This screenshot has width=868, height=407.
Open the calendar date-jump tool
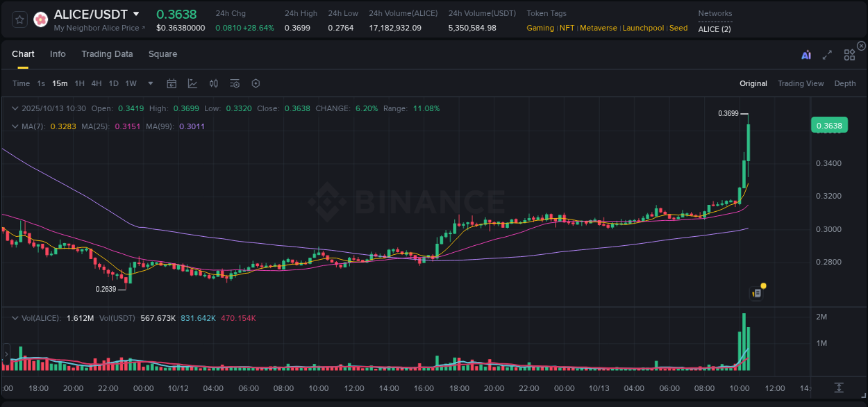[x=172, y=83]
